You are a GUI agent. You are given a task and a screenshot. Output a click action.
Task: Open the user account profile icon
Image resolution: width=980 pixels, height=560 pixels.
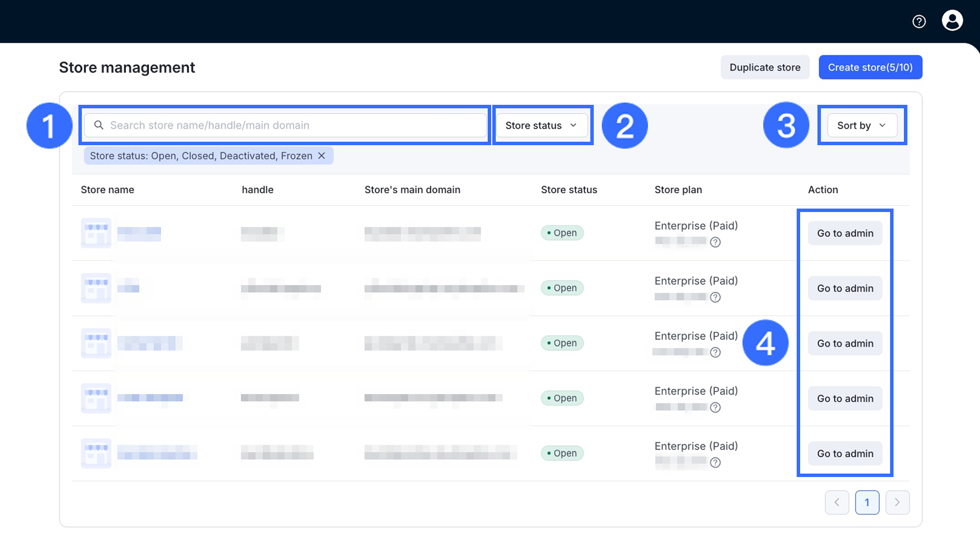pyautogui.click(x=952, y=21)
